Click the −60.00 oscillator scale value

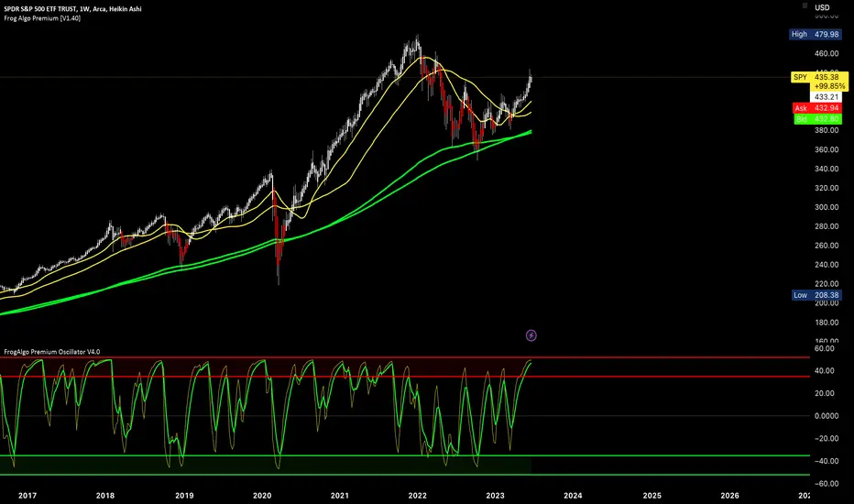(827, 483)
